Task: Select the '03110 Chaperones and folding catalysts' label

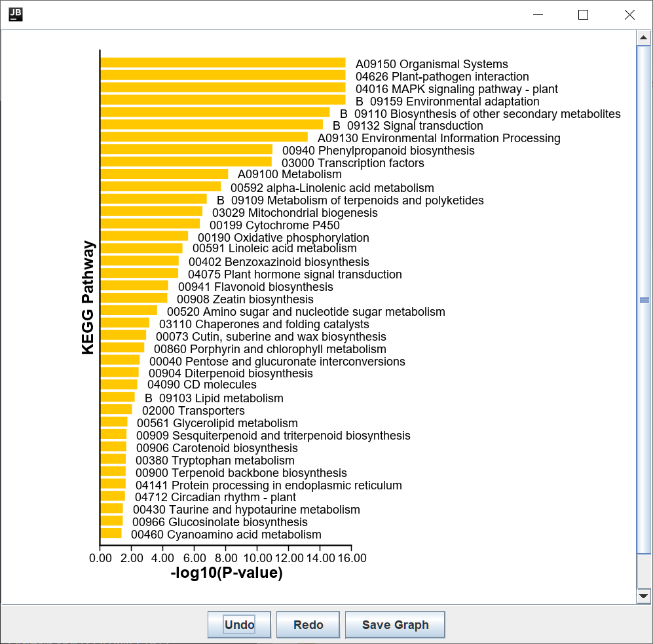Action: (264, 324)
